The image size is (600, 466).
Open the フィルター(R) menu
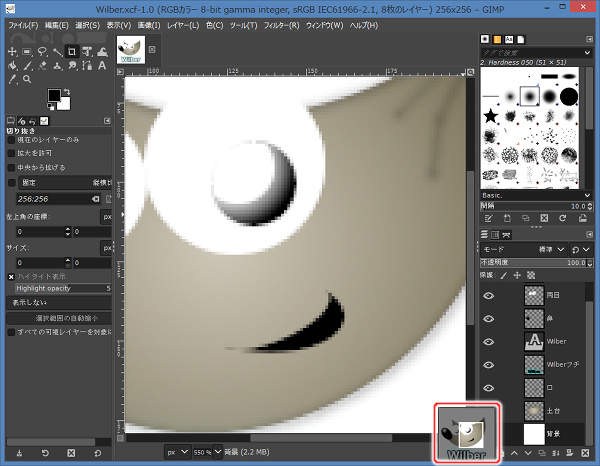tap(282, 24)
